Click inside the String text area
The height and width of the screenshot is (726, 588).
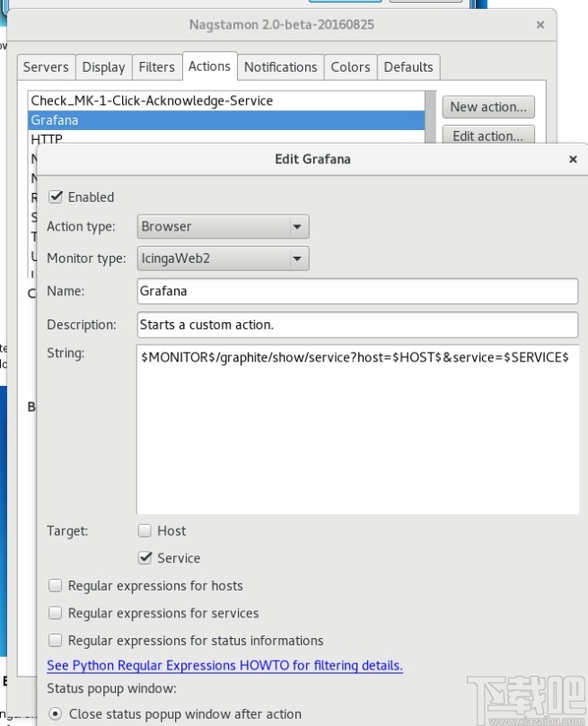[x=357, y=429]
